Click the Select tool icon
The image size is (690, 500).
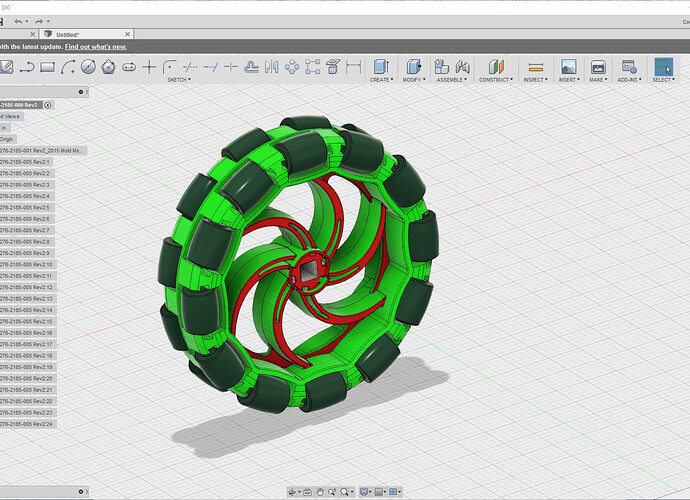pyautogui.click(x=664, y=67)
